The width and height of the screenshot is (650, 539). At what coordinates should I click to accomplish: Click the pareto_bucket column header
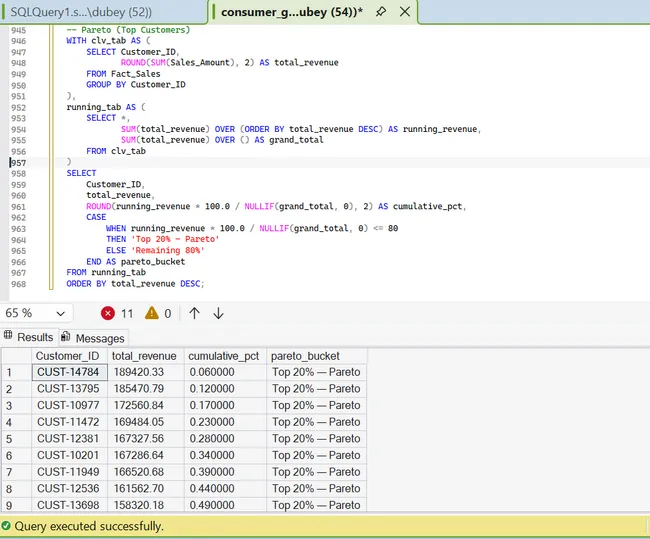[305, 356]
